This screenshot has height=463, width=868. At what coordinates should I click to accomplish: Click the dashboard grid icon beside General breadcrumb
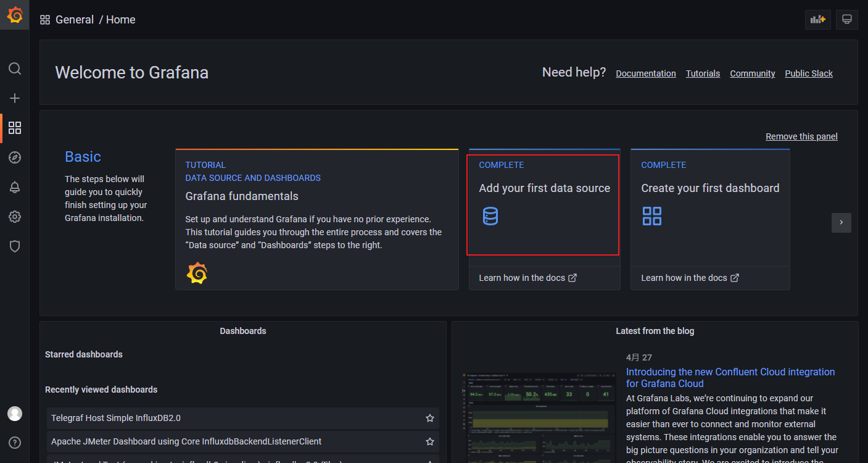point(45,20)
